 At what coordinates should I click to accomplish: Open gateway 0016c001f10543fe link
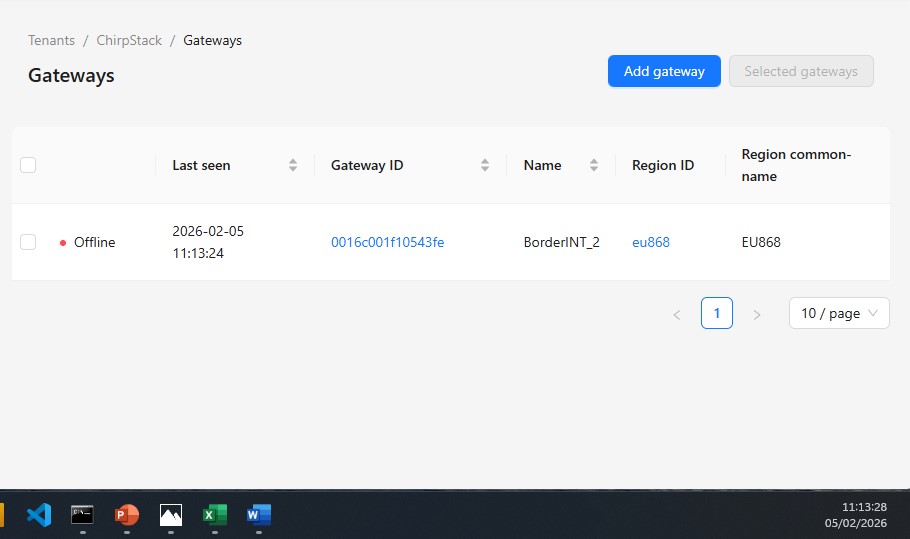point(388,242)
